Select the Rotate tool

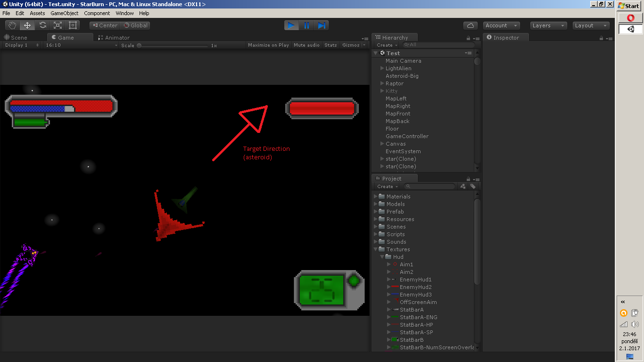click(42, 25)
